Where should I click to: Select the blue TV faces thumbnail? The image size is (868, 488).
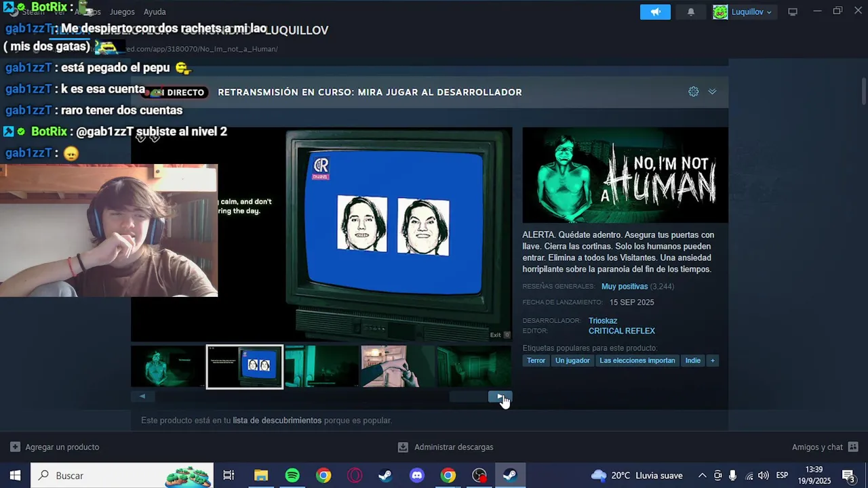[x=245, y=367]
